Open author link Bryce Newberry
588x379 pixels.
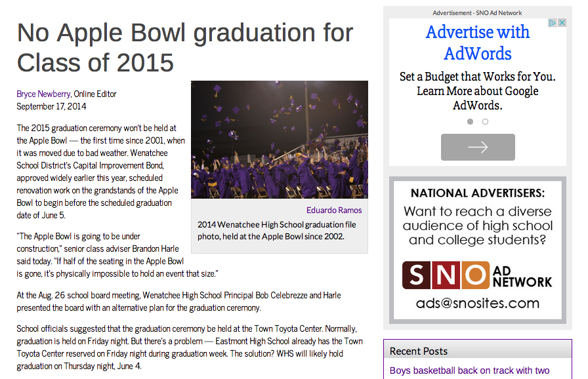(44, 94)
